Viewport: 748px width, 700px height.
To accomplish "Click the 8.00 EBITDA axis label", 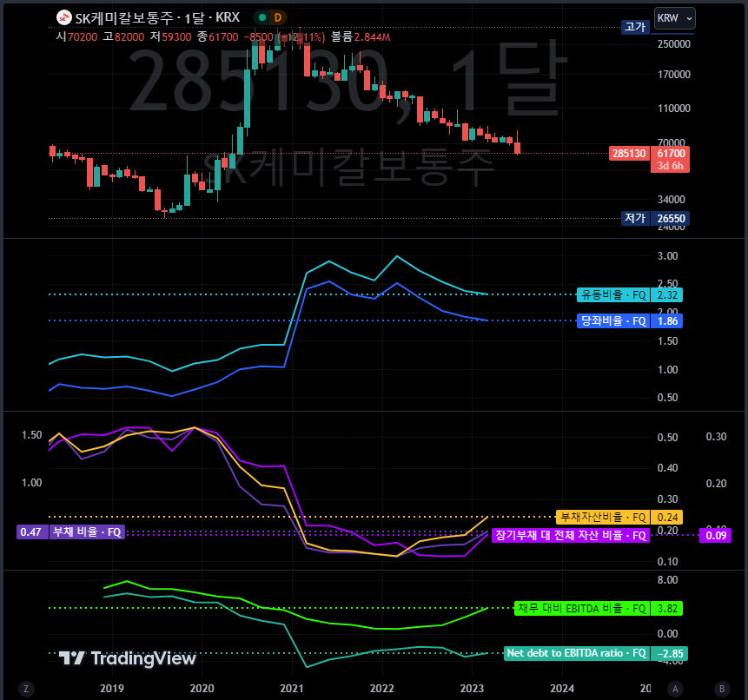I will coord(667,580).
